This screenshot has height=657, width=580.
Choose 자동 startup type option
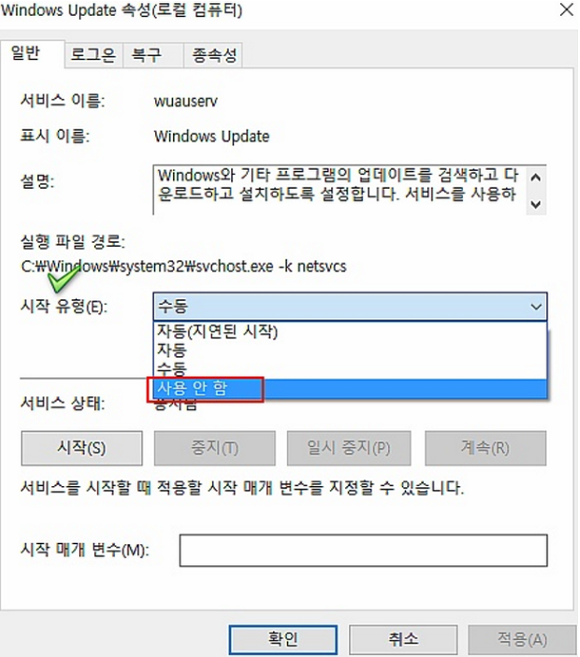[x=350, y=350]
